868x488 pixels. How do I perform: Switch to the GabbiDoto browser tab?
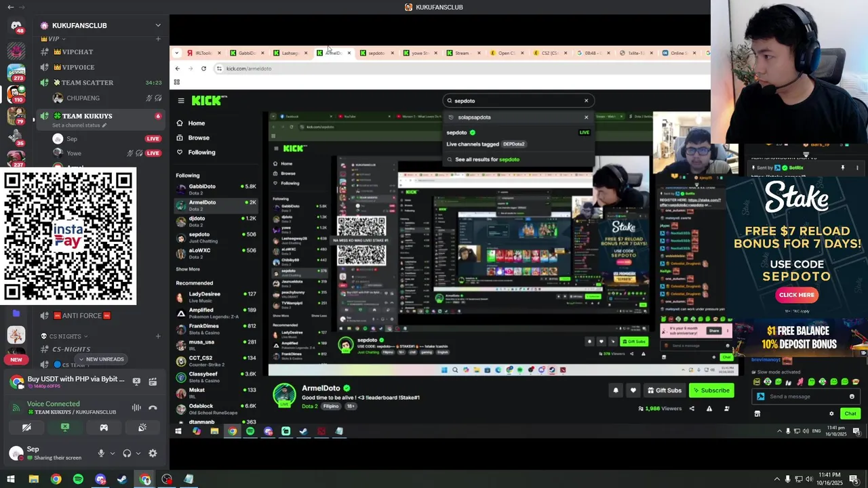247,53
